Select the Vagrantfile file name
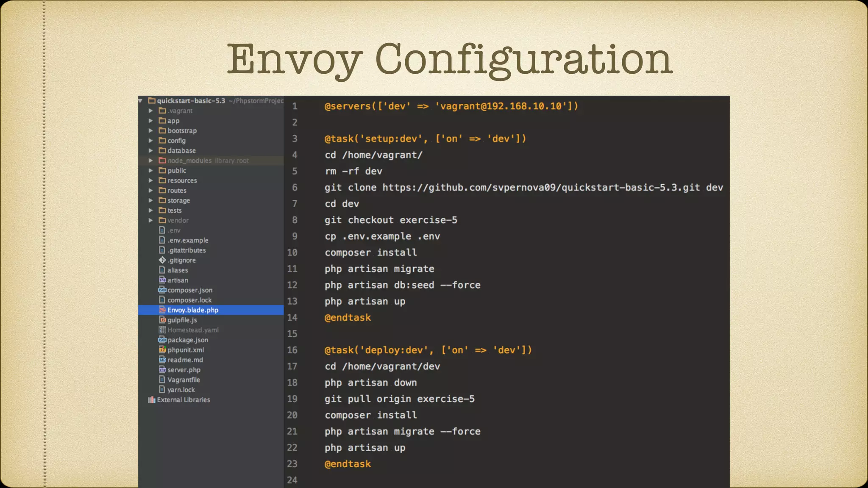This screenshot has height=488, width=868. (x=184, y=380)
